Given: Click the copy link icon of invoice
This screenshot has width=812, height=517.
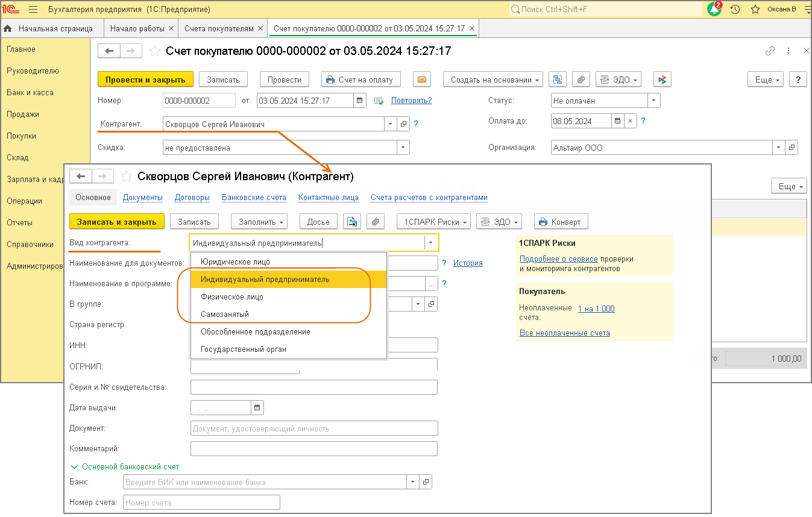Looking at the screenshot, I should click(x=770, y=51).
